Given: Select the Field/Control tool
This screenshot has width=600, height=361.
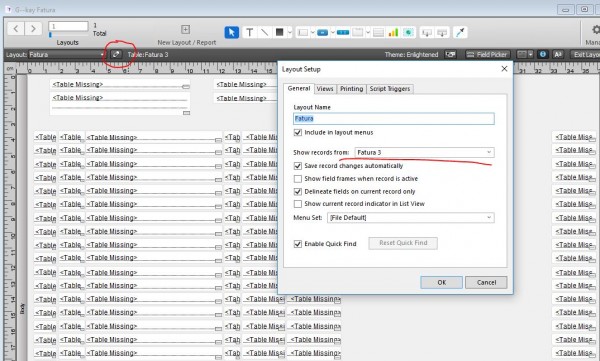Looking at the screenshot, I should pyautogui.click(x=303, y=33).
